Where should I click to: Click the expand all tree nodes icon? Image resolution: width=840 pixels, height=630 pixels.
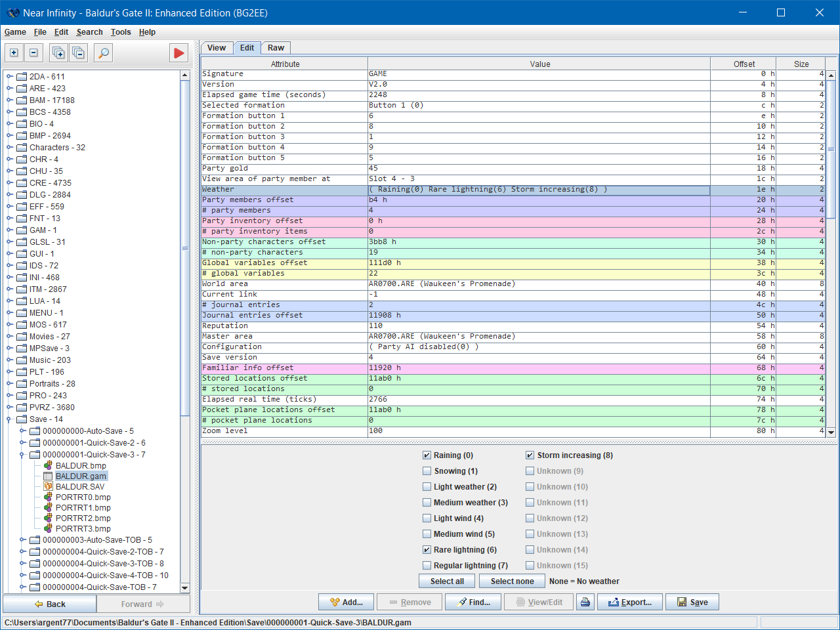point(58,53)
